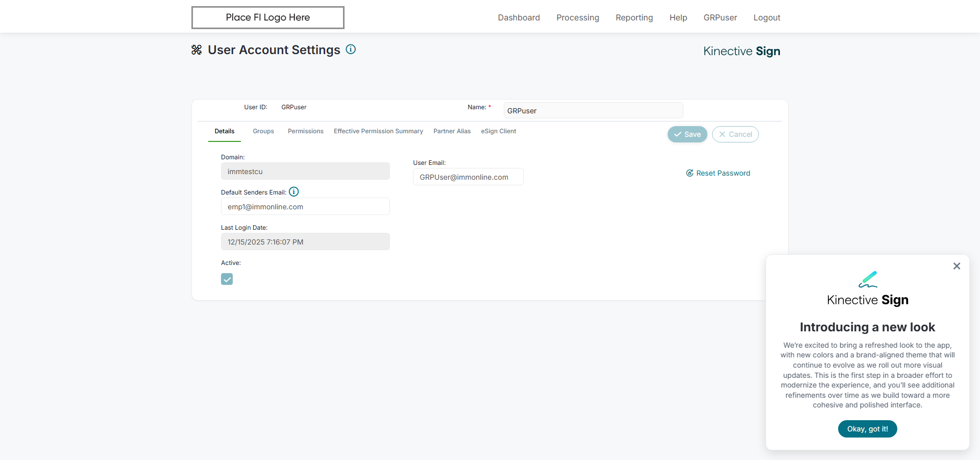The height and width of the screenshot is (460, 980).
Task: Click the User Account Settings command icon
Action: point(197,50)
